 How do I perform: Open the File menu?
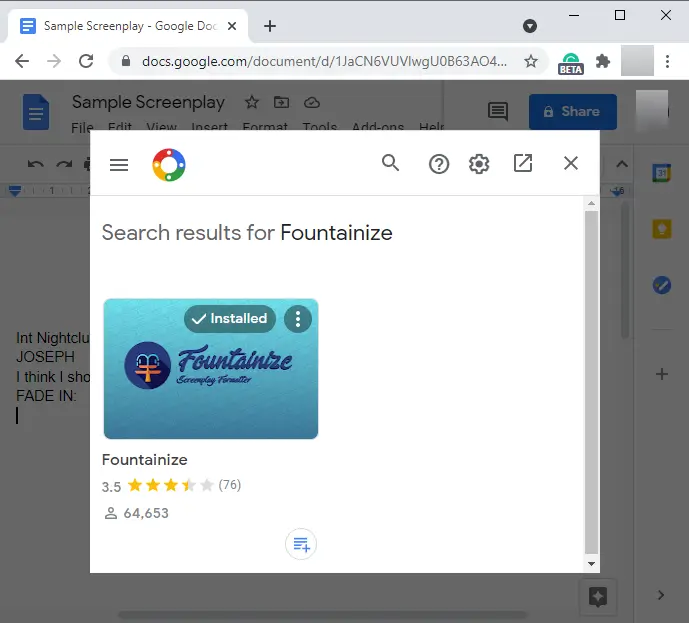pyautogui.click(x=82, y=127)
